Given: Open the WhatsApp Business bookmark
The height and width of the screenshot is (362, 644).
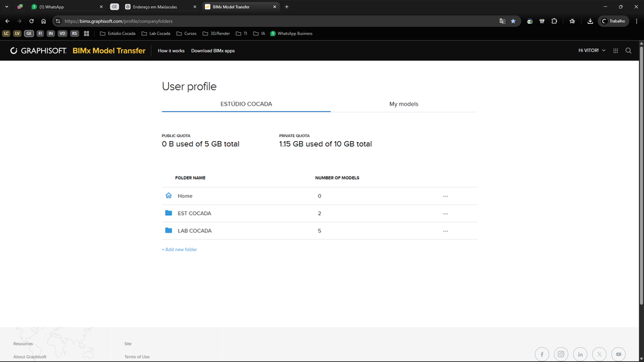Looking at the screenshot, I should (x=291, y=33).
